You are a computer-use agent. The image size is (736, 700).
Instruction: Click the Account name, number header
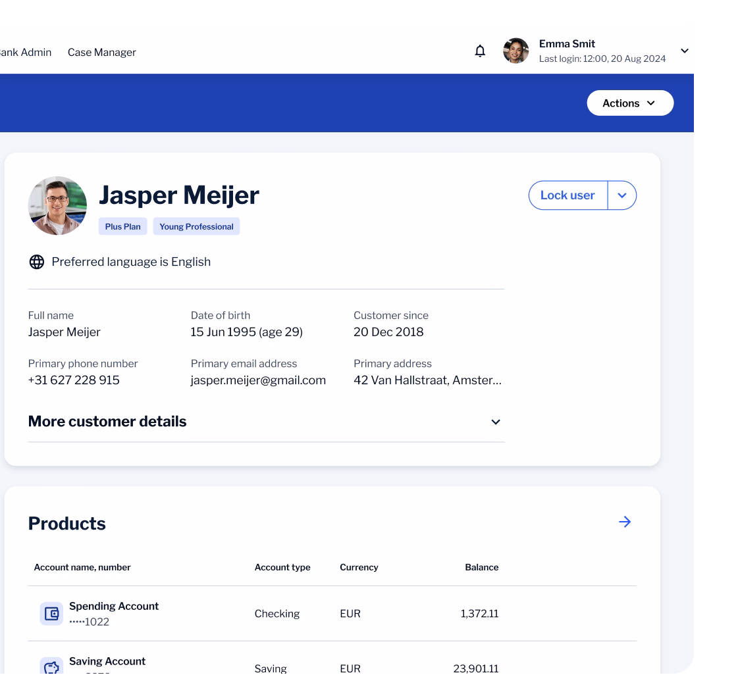(x=82, y=567)
